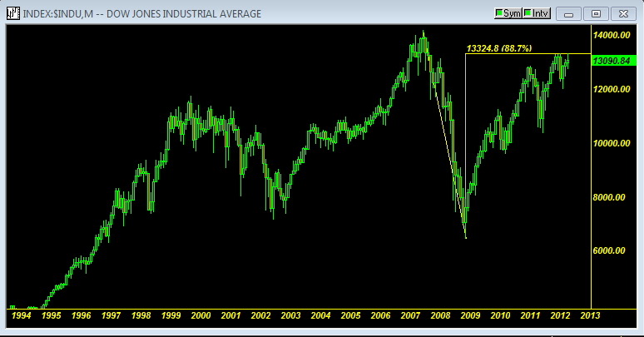Click the 2002 year label on time axis
644x337 pixels.
260,315
